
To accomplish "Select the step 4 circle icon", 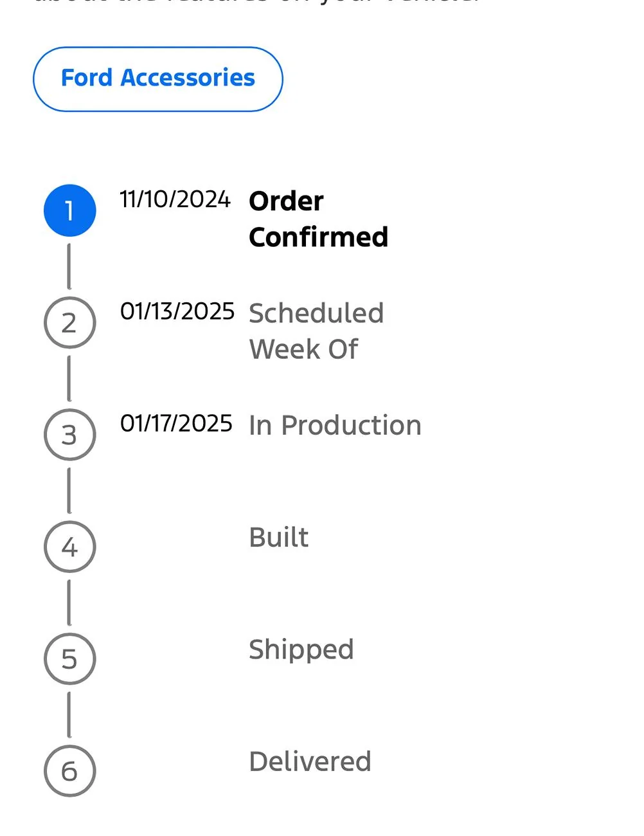I will tap(69, 547).
